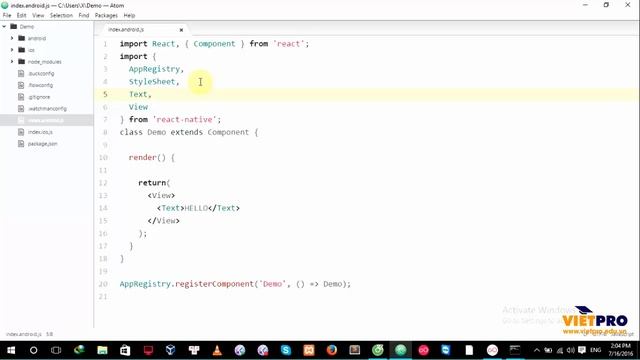Collapse the Demo project root folder arrow

4,27
